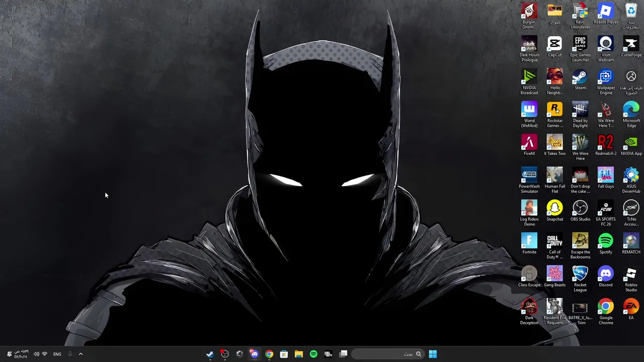Open the EA app desktop icon

point(631,310)
